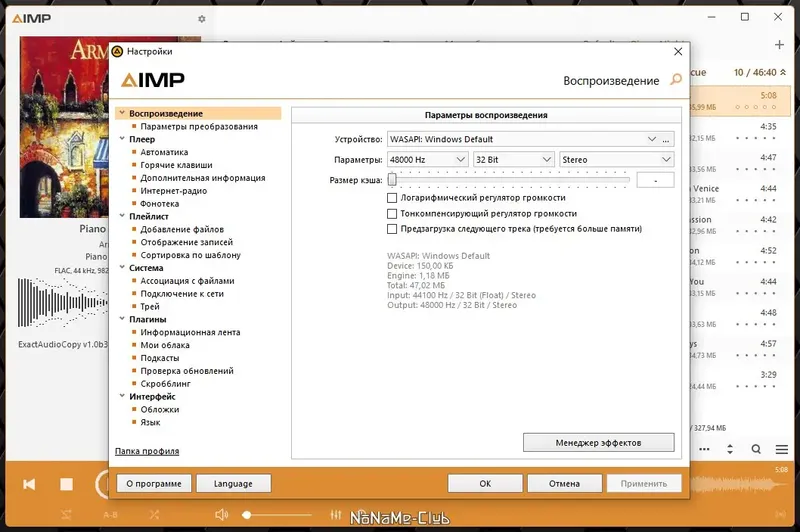This screenshot has height=532, width=800.
Task: Click waveform seek bar in player
Action: coord(738,484)
